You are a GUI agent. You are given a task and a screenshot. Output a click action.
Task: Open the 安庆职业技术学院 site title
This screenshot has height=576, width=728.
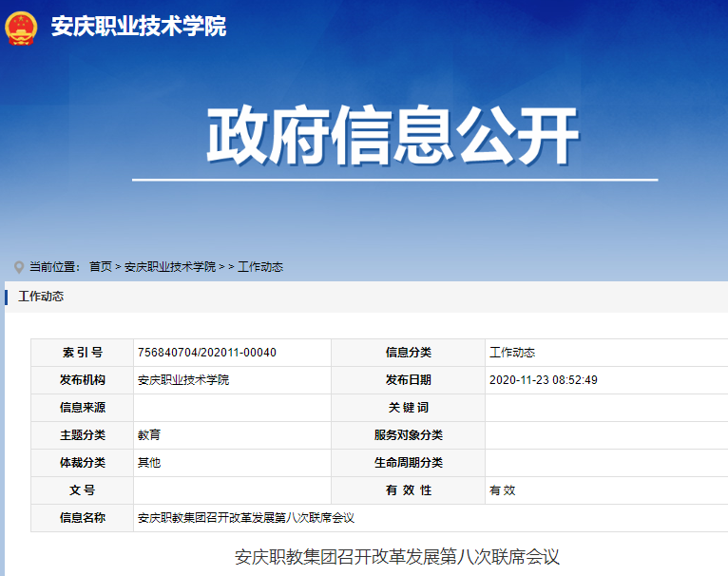tap(139, 26)
